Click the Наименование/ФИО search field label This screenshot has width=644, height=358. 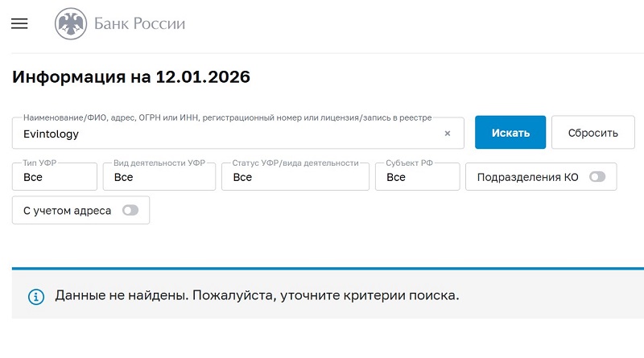tap(228, 117)
